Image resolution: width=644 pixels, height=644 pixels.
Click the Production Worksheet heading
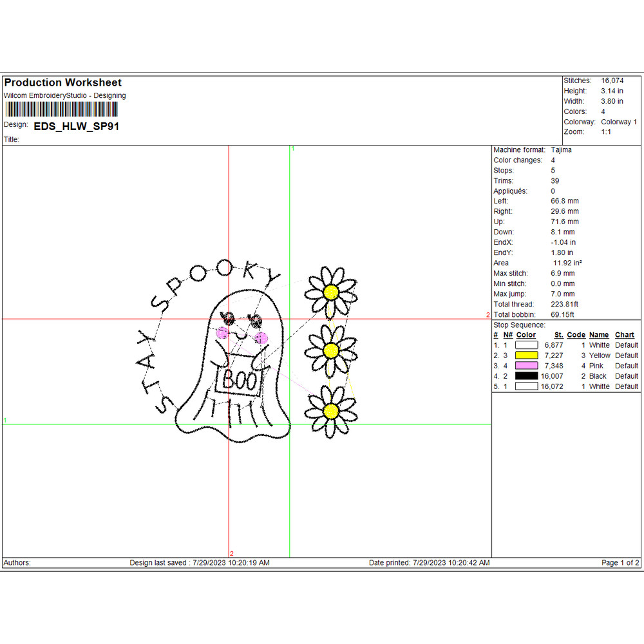point(63,82)
